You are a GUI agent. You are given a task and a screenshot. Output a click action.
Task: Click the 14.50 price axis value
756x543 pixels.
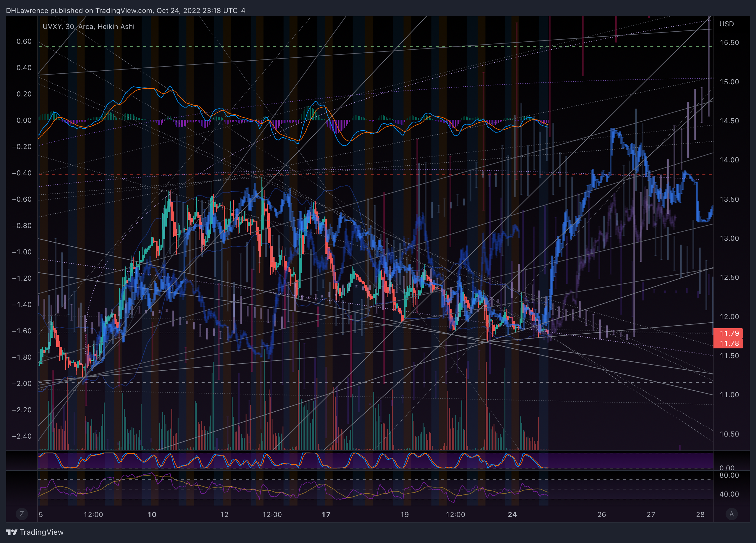point(729,121)
